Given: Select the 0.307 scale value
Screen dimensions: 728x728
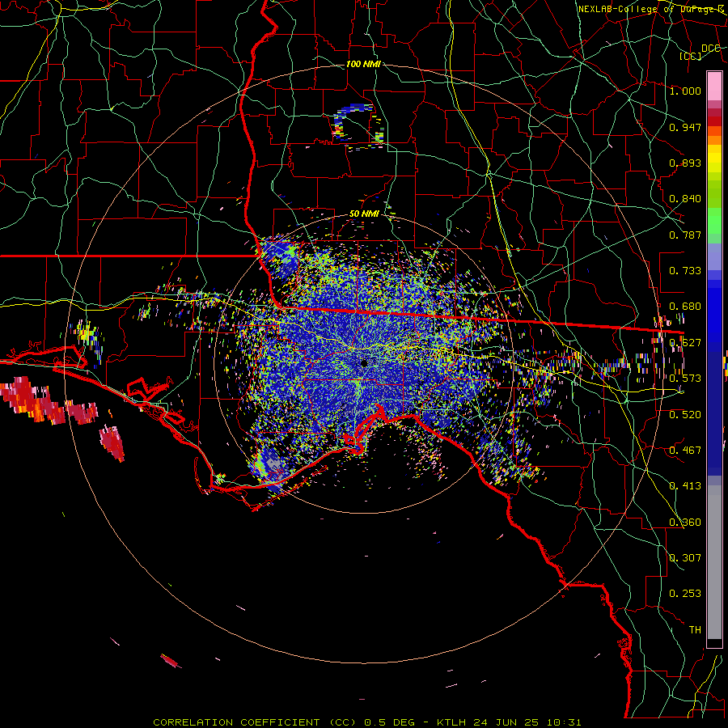Looking at the screenshot, I should tap(685, 558).
